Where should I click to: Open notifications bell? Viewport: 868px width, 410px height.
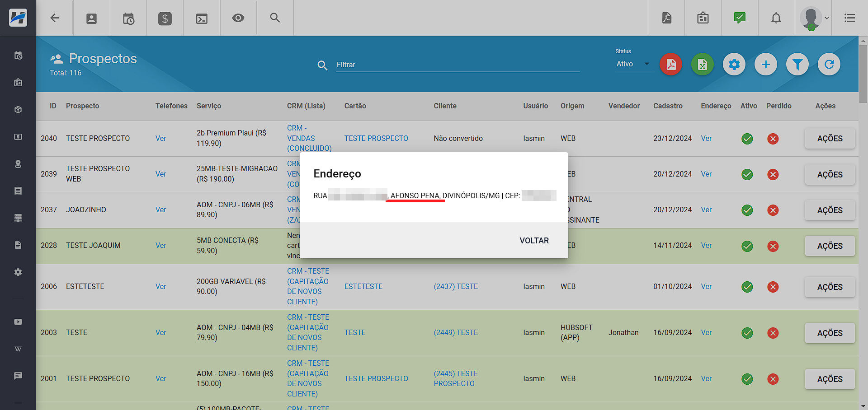click(776, 18)
